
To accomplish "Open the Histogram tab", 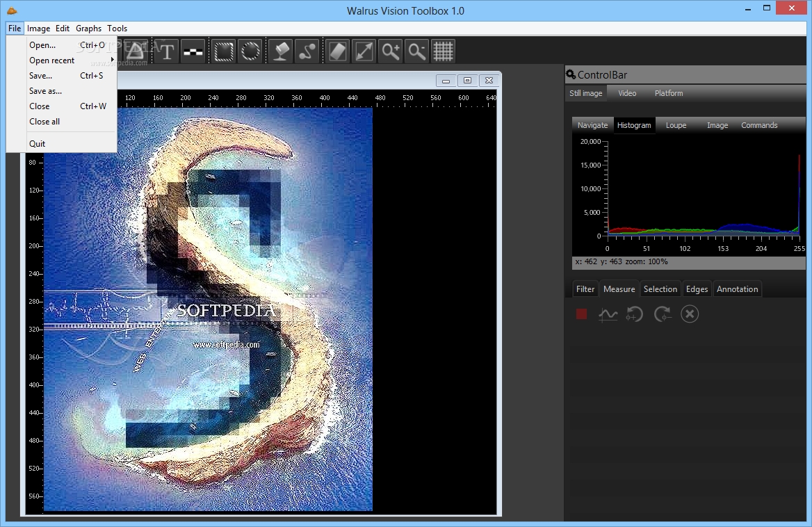I will [x=634, y=125].
